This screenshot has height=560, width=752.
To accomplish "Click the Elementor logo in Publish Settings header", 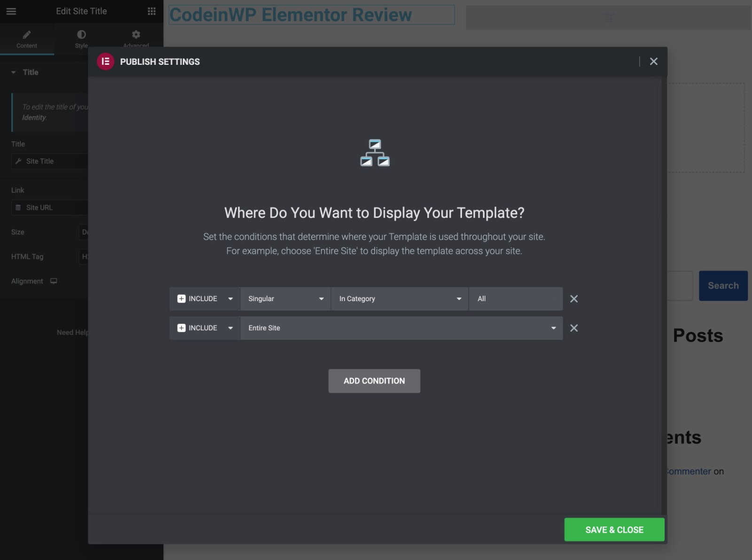I will (x=105, y=61).
